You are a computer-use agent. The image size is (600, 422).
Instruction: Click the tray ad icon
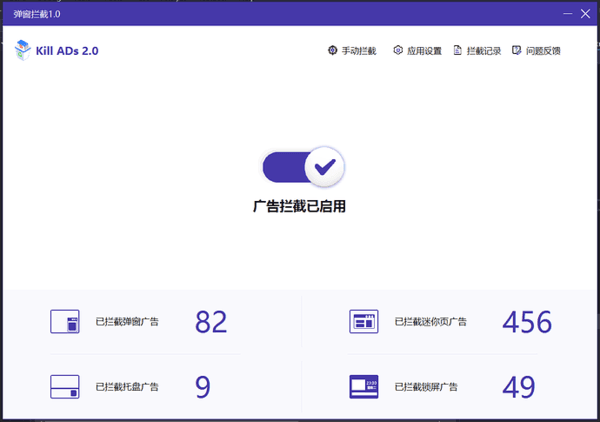click(x=65, y=386)
